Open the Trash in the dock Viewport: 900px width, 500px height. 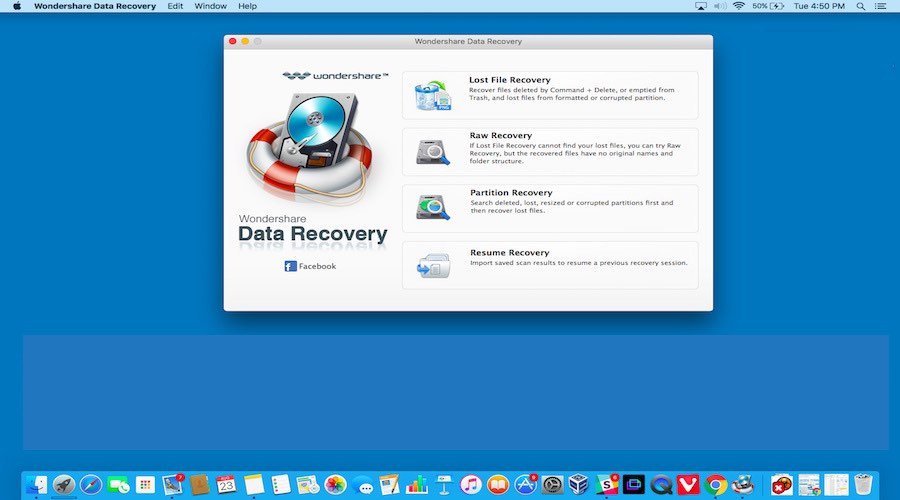pos(863,485)
